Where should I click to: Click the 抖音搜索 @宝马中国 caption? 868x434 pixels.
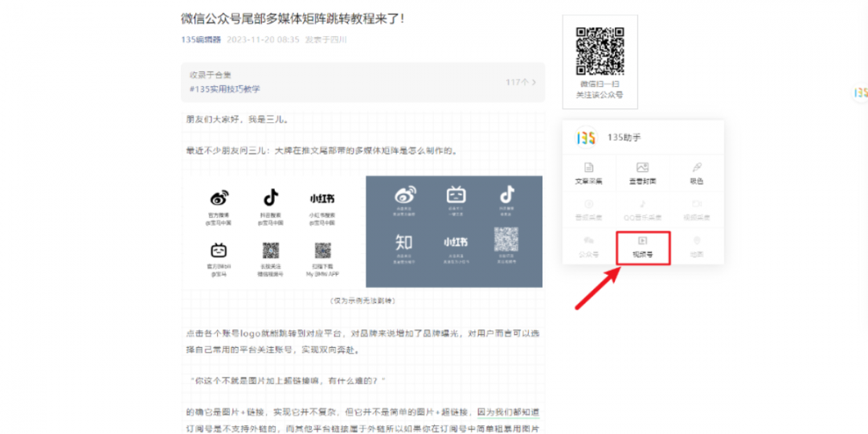272,218
